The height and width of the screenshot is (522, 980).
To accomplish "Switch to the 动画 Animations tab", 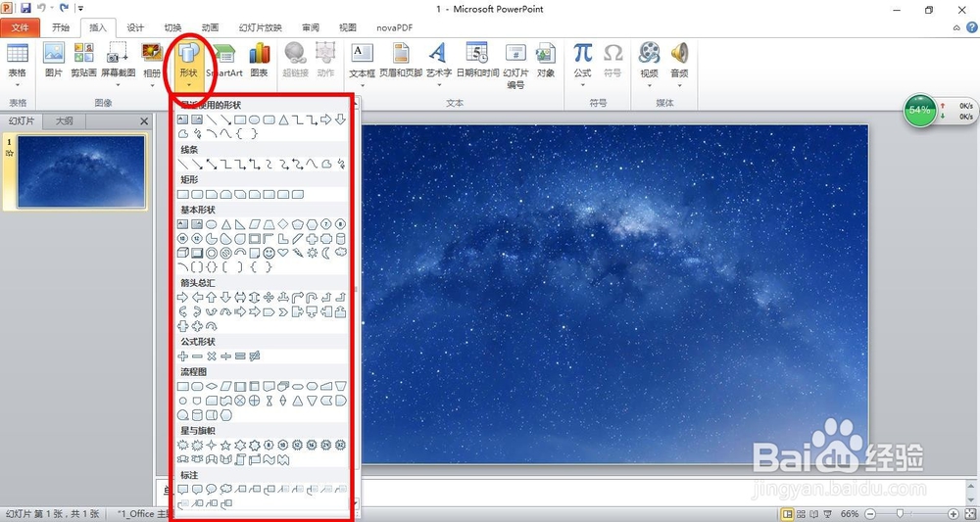I will (x=210, y=27).
